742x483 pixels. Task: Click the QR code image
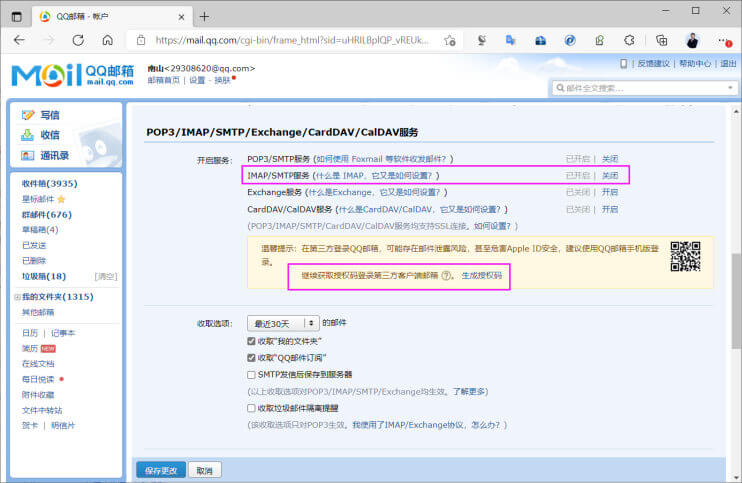(x=685, y=256)
